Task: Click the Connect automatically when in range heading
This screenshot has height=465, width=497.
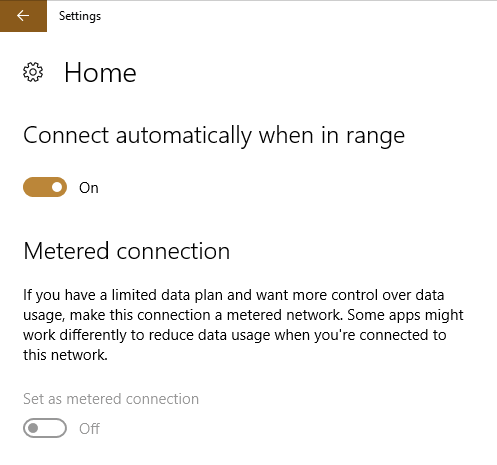Action: tap(214, 136)
